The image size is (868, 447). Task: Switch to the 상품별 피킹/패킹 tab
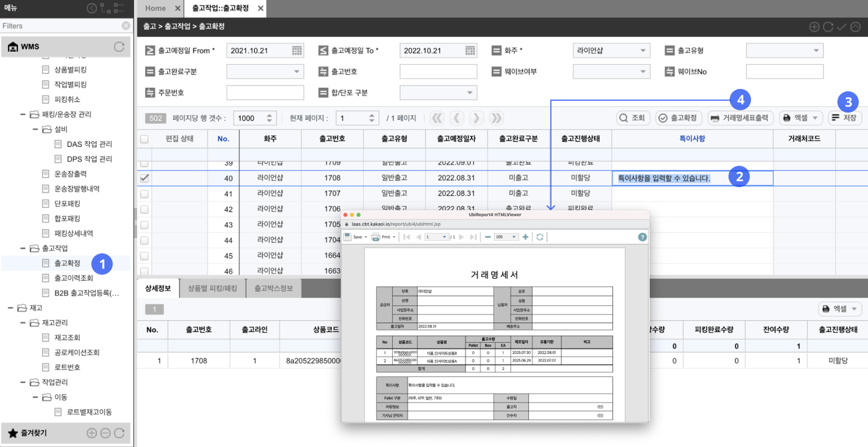click(x=212, y=288)
